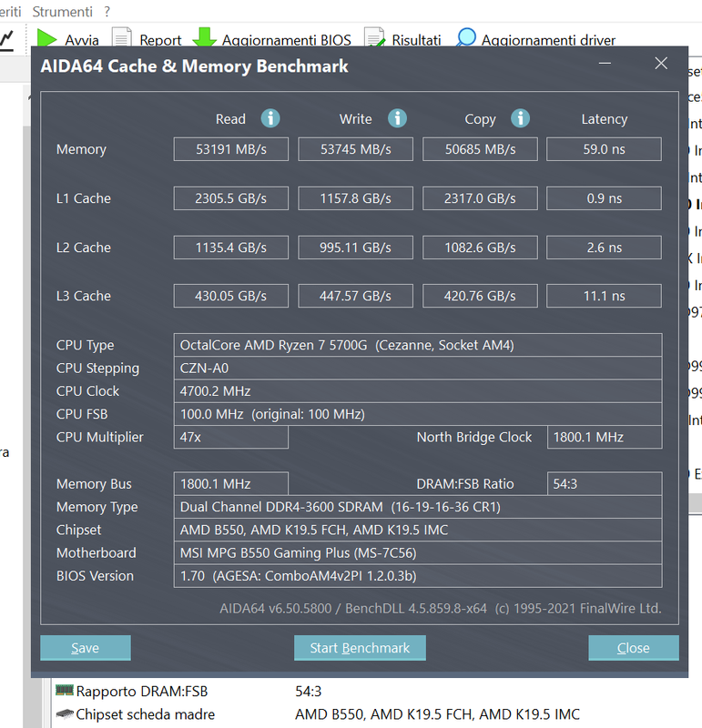The image size is (702, 728).
Task: Click the Report toolbar label
Action: point(160,40)
